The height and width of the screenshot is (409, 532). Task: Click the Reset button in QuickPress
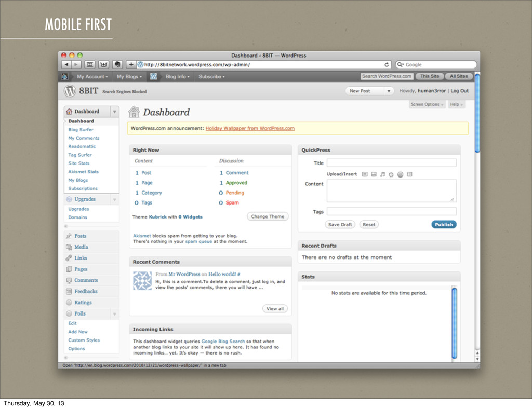pos(369,224)
